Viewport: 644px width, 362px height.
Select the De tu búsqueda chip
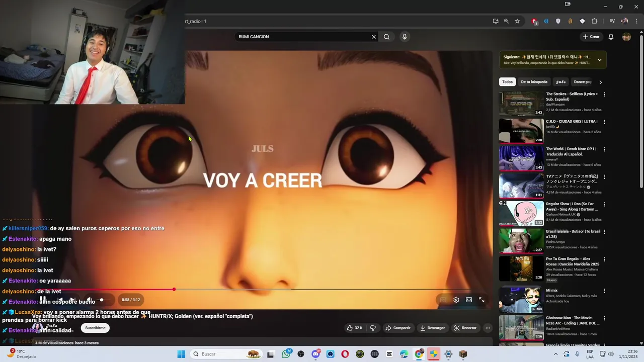(x=534, y=82)
